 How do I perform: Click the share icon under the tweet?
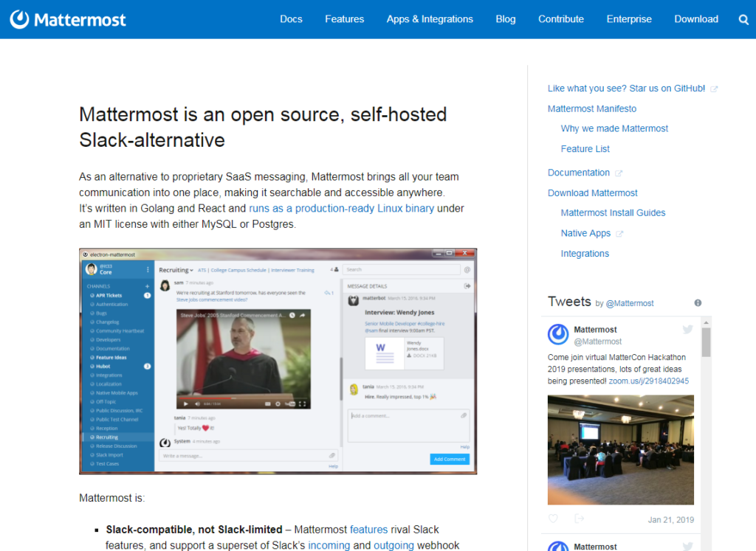(580, 519)
